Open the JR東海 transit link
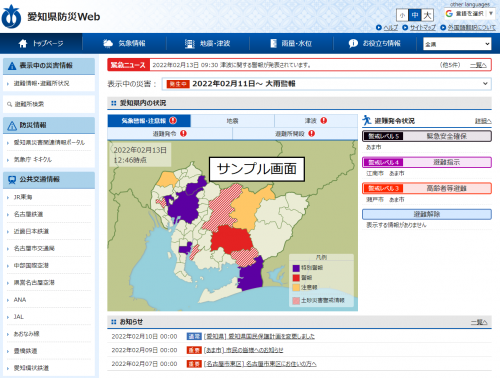The height and width of the screenshot is (378, 500). pyautogui.click(x=23, y=197)
